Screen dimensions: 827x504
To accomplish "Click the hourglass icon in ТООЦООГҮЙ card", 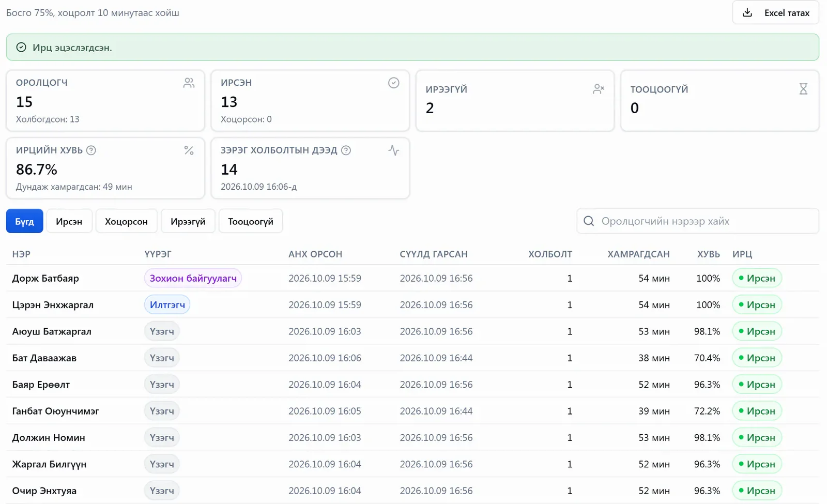I will click(x=803, y=89).
